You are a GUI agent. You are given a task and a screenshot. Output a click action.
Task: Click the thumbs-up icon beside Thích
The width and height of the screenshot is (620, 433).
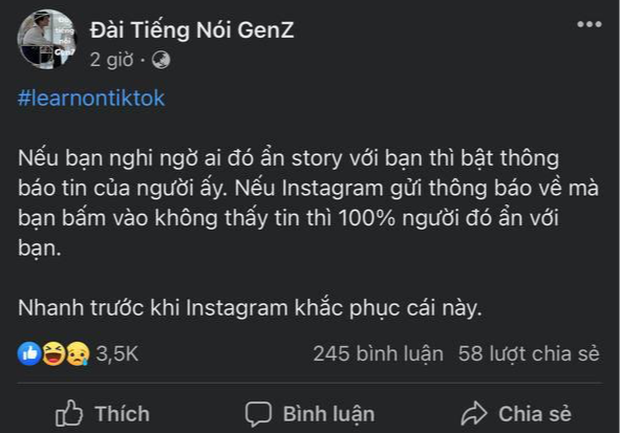pos(69,412)
